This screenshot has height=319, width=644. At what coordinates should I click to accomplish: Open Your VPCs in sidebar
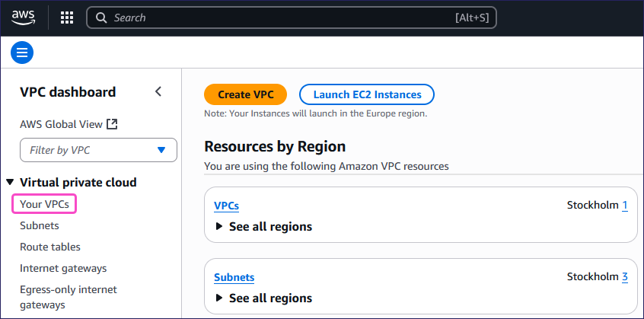click(x=45, y=204)
